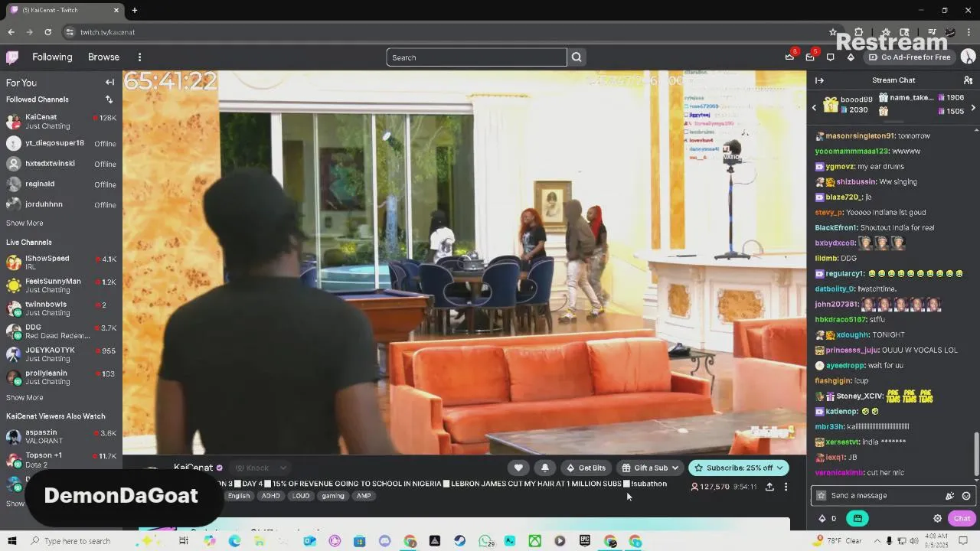980x551 pixels.
Task: Click Go Ad-Free for Free button
Action: (x=909, y=57)
